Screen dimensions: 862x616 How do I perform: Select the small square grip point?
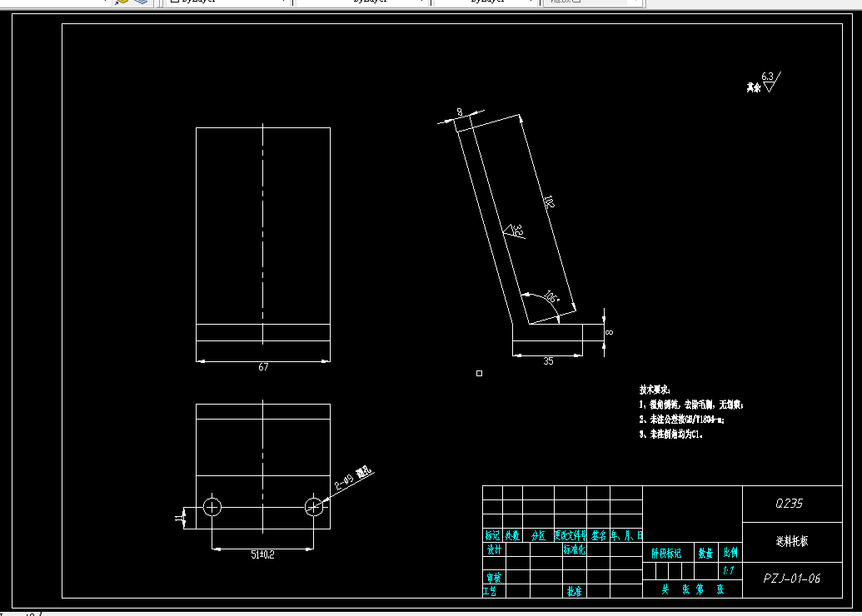point(480,373)
